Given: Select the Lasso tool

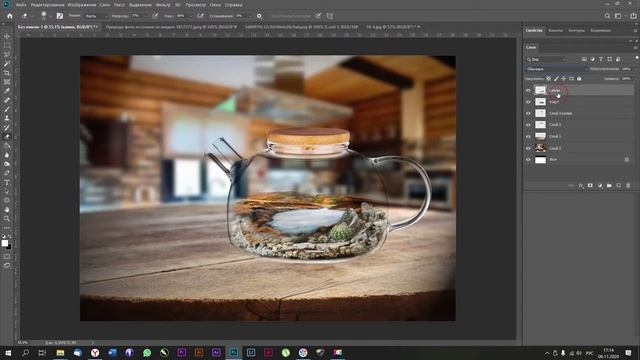Looking at the screenshot, I should click(x=7, y=54).
